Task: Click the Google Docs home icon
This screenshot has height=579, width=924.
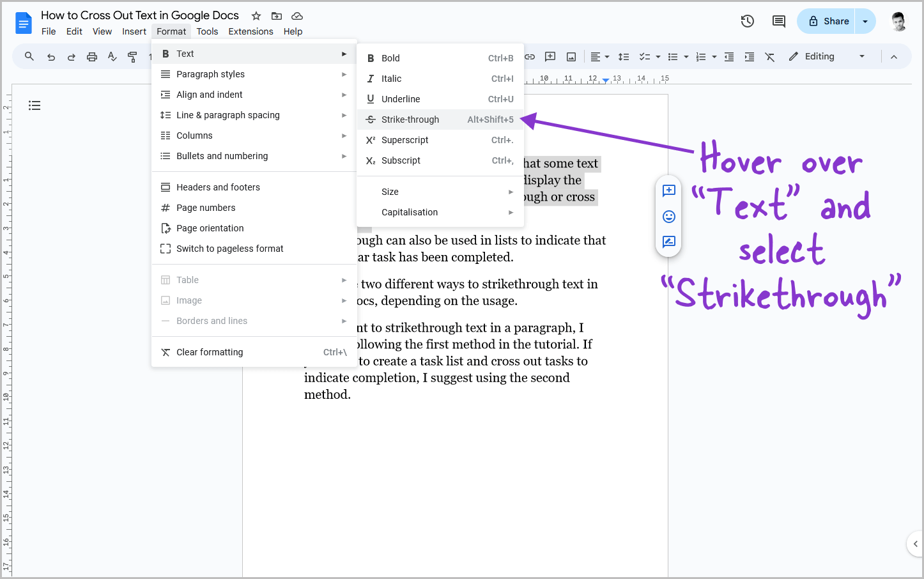Action: 24,23
